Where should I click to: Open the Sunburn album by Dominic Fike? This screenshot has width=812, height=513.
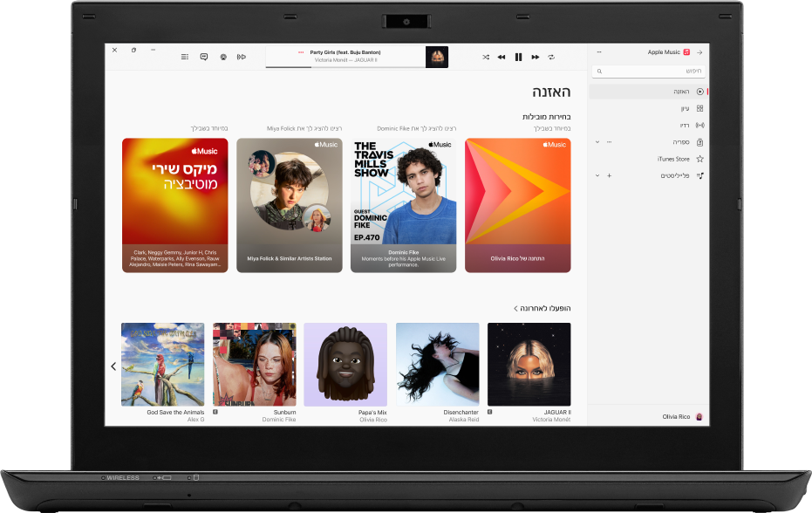[x=254, y=365]
